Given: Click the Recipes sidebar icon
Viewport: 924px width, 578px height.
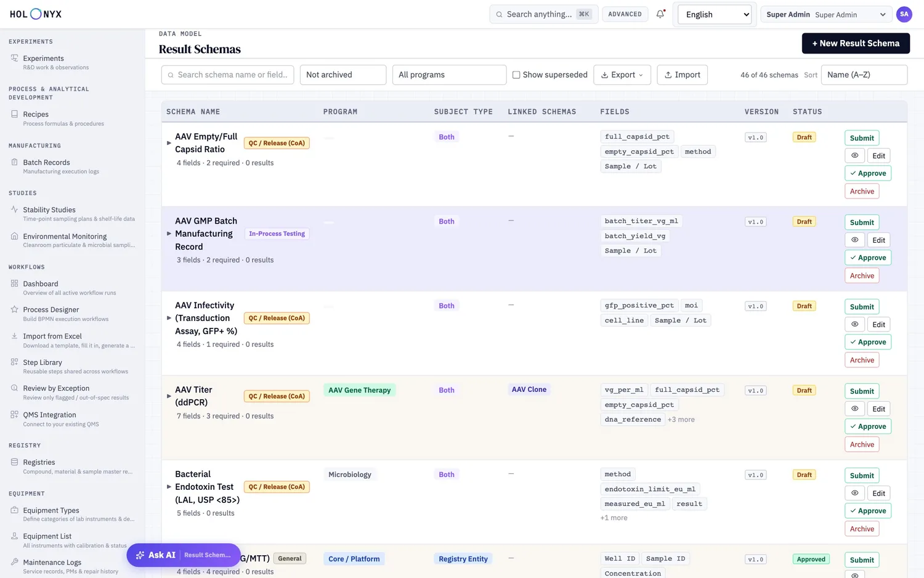Looking at the screenshot, I should 14,114.
